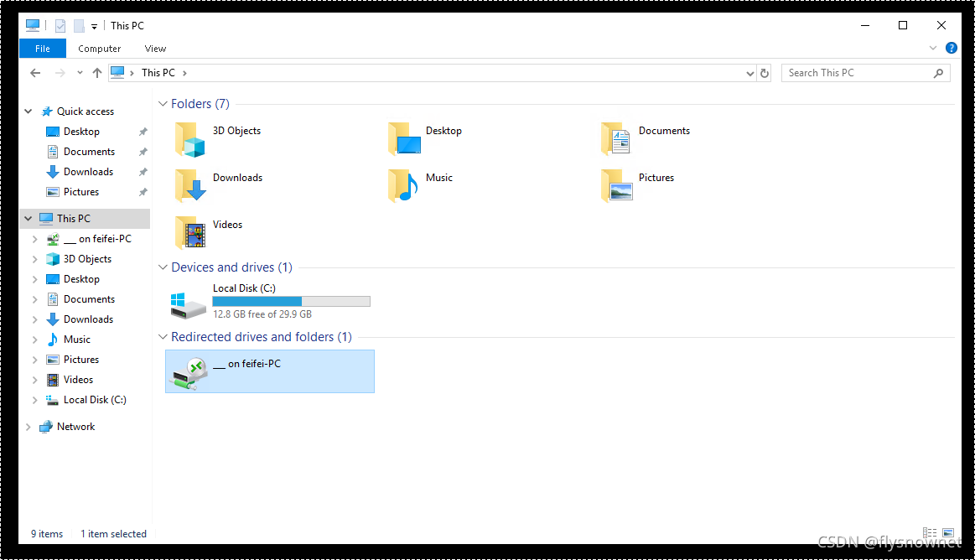Open the File menu
The width and height of the screenshot is (975, 560).
pyautogui.click(x=42, y=49)
